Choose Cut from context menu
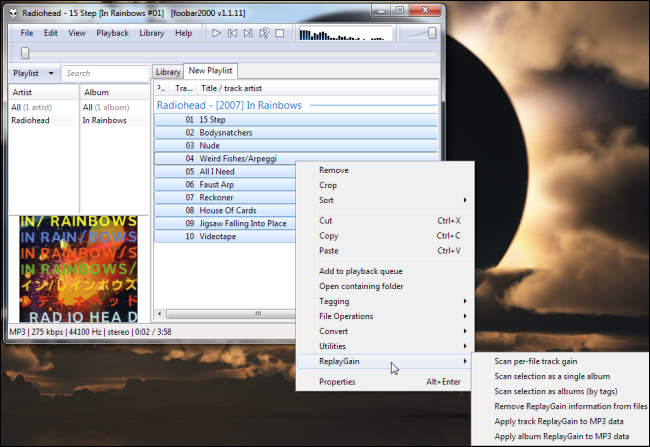 point(384,221)
